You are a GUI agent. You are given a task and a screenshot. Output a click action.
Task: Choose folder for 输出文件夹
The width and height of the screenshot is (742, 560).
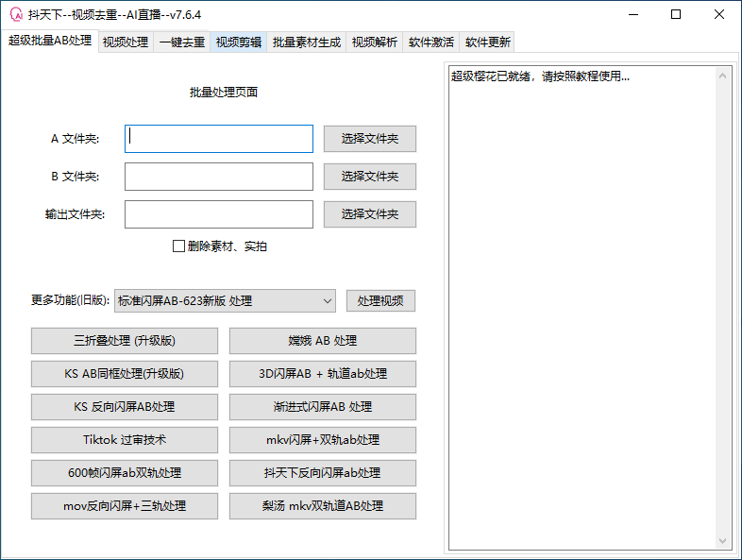tap(369, 214)
